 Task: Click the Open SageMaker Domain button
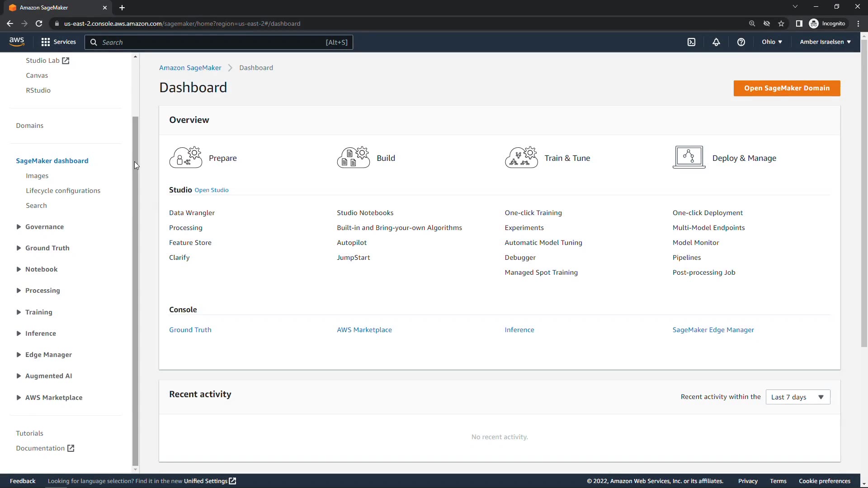(787, 88)
